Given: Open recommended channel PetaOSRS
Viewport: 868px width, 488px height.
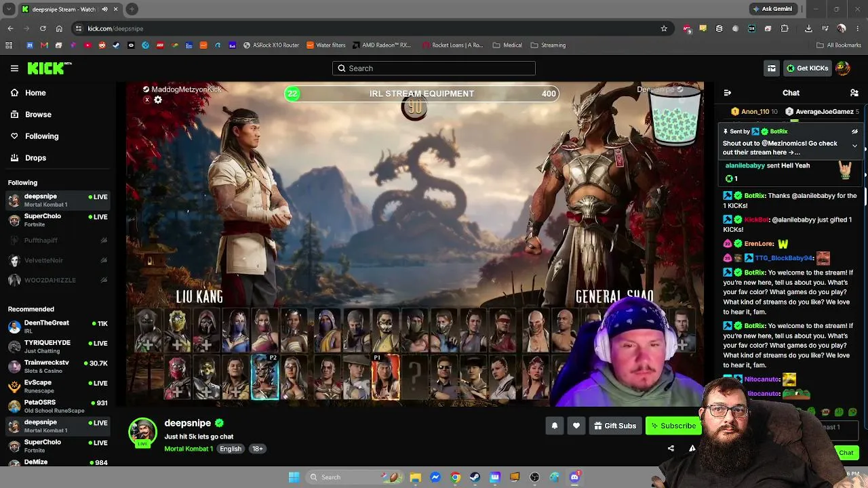Looking at the screenshot, I should pos(58,406).
